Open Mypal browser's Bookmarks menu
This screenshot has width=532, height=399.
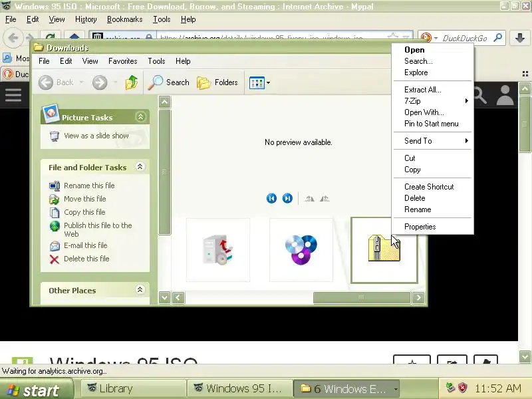pyautogui.click(x=124, y=19)
